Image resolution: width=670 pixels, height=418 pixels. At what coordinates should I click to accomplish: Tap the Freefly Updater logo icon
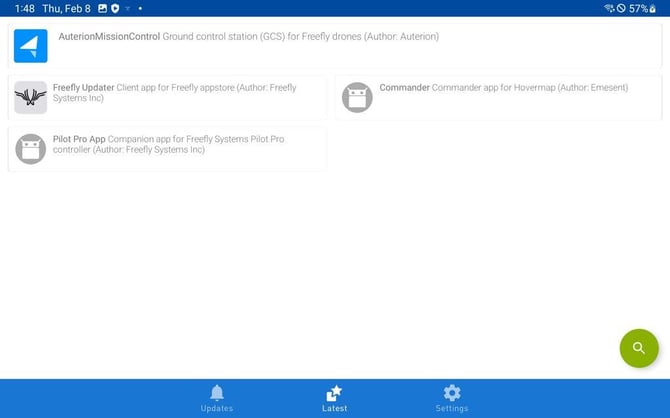click(30, 97)
